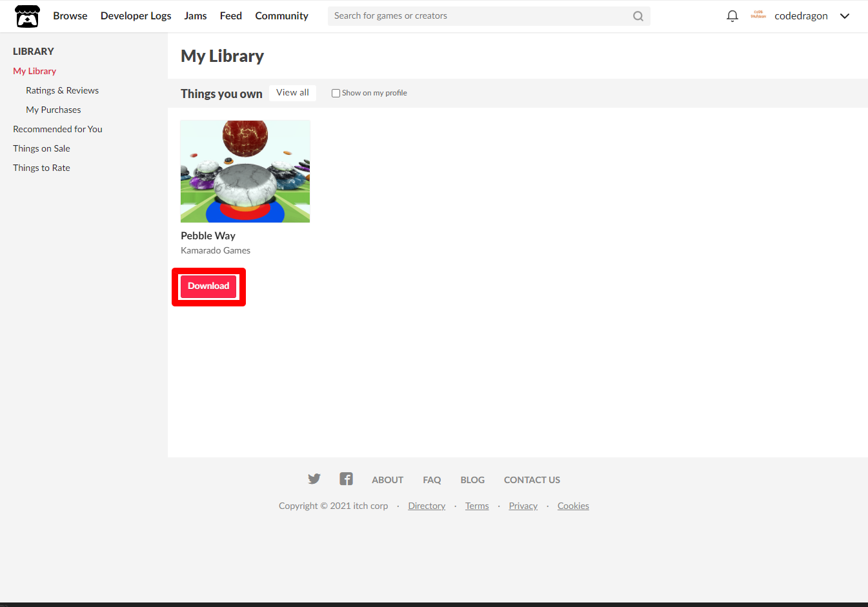Open the notifications bell
The width and height of the screenshot is (868, 607).
[732, 16]
